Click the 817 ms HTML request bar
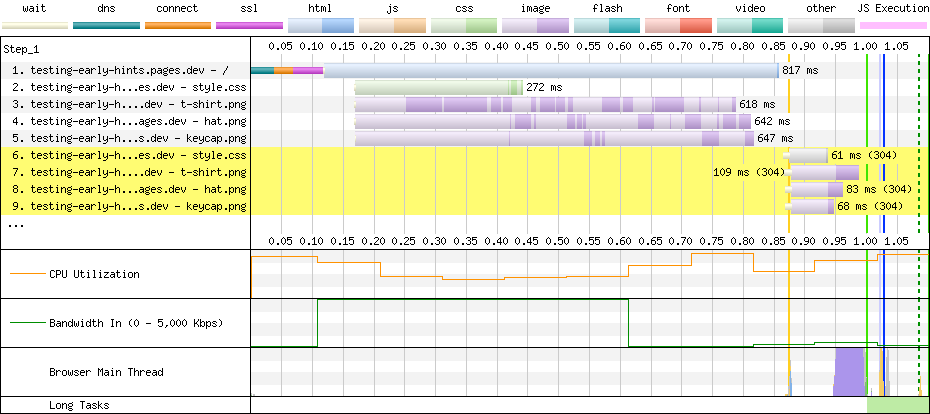The image size is (930, 414). 550,71
